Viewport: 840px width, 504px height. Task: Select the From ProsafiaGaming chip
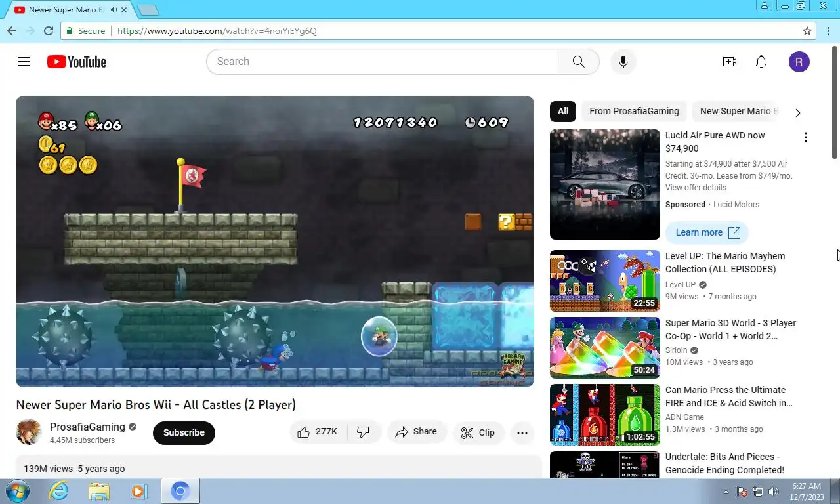(634, 111)
